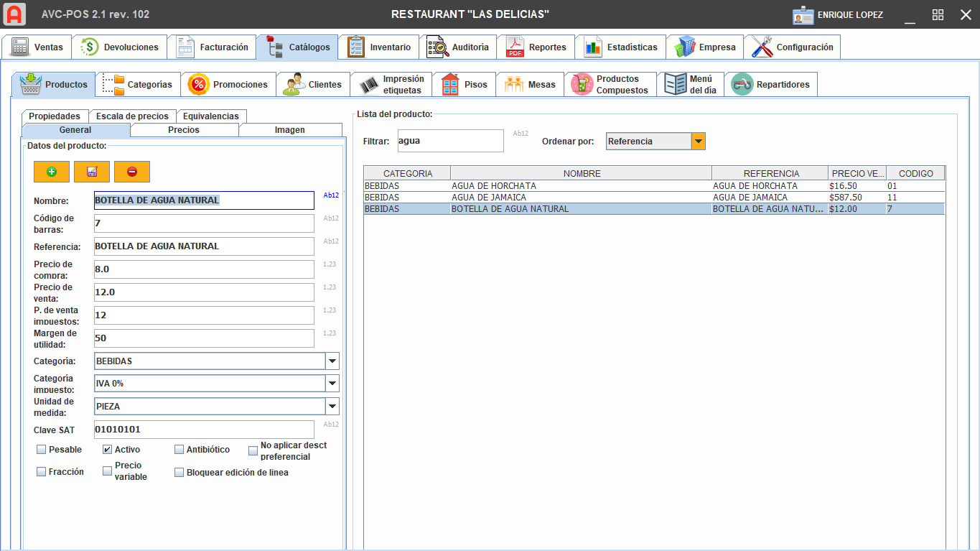Image resolution: width=980 pixels, height=551 pixels.
Task: Open the Configuración tools module
Action: [x=792, y=47]
